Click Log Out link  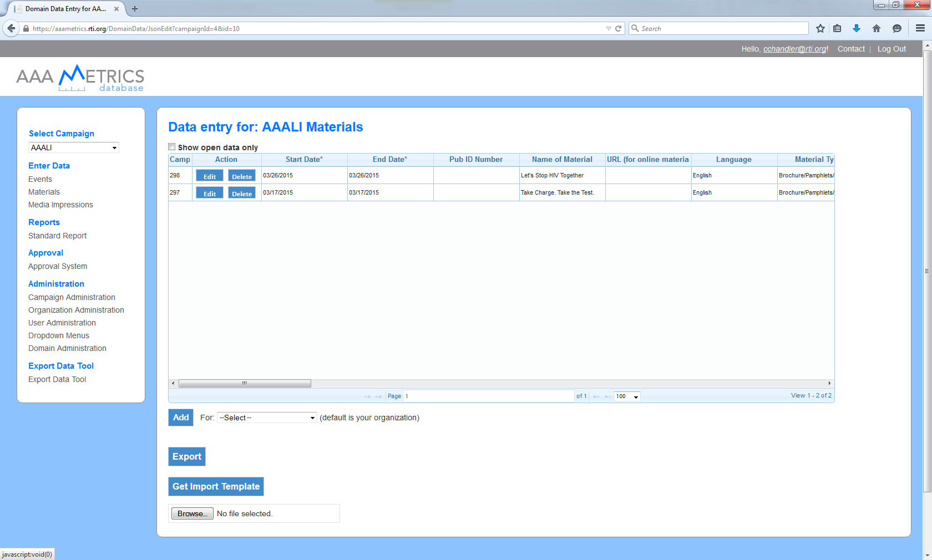click(x=892, y=49)
